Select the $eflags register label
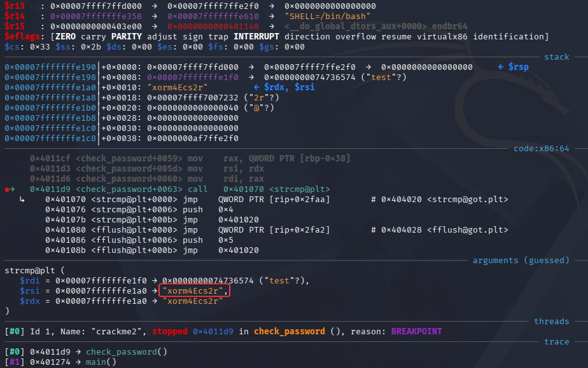Screen dimensions: 588x368 click(22, 37)
